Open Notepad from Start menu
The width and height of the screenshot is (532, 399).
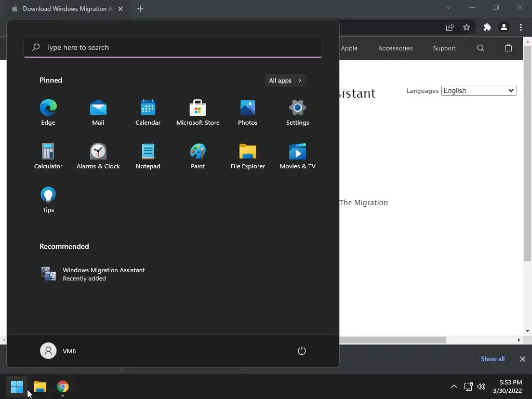pyautogui.click(x=148, y=156)
